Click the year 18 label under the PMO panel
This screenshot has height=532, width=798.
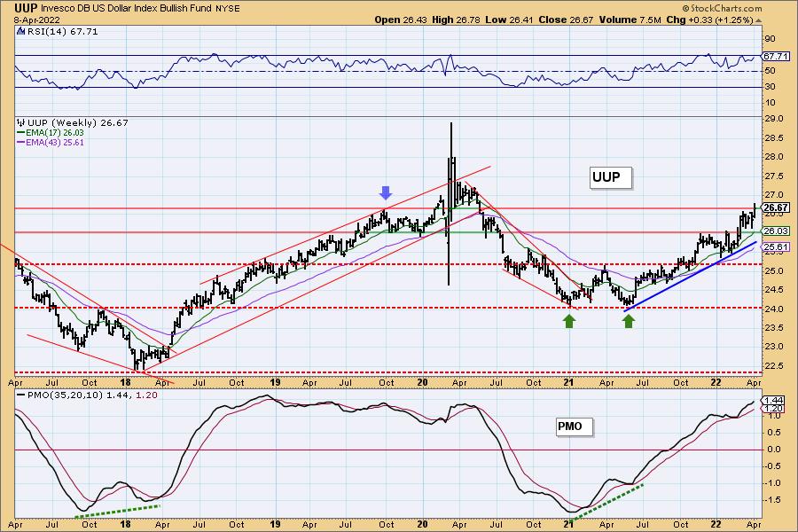[x=125, y=524]
